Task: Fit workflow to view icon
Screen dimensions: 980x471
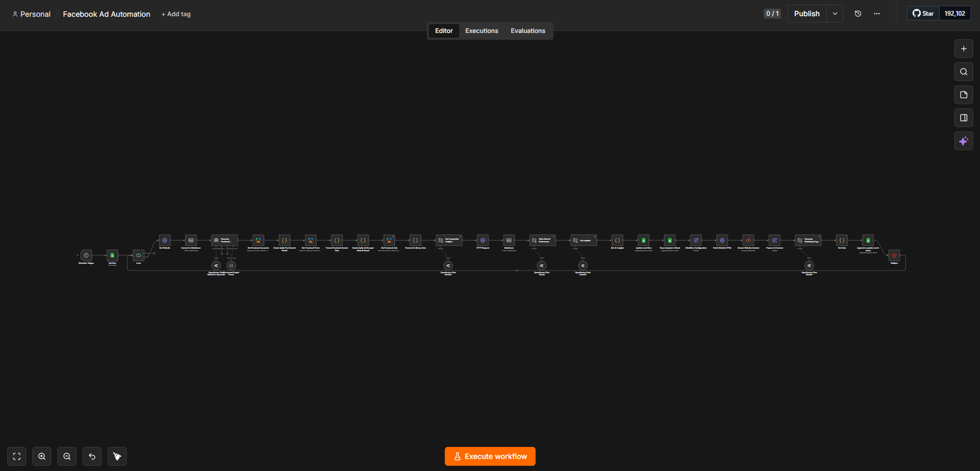Action: (17, 456)
